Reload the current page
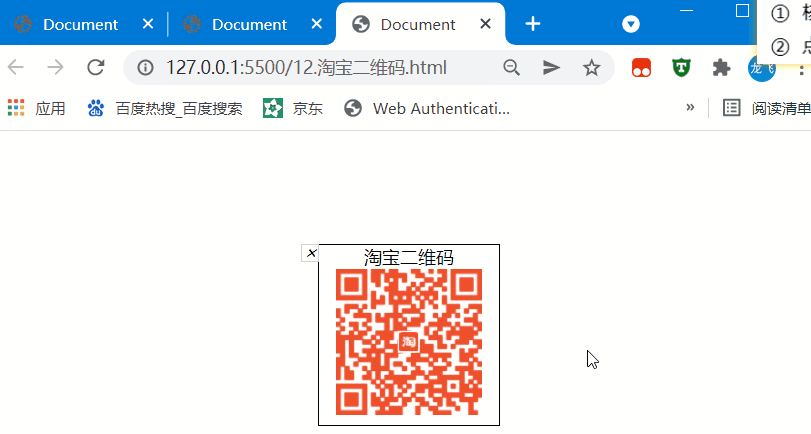Viewport: 811px width, 434px height. (x=96, y=67)
